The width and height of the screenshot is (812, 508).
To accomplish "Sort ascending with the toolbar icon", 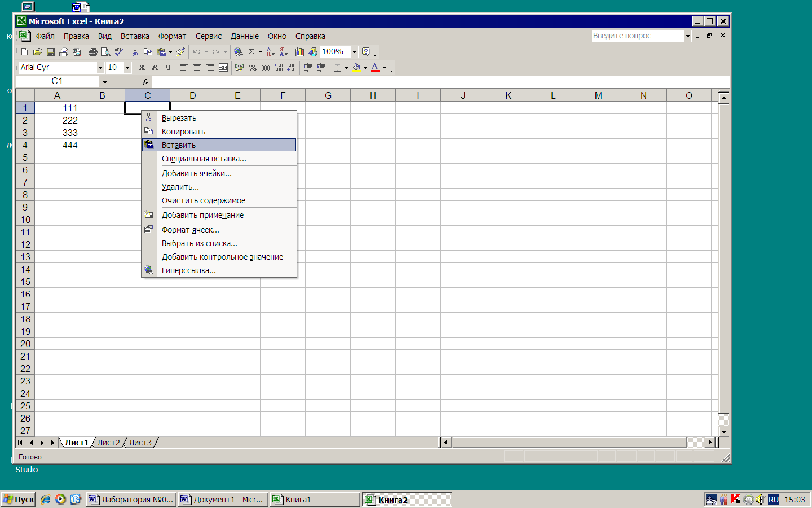I will click(x=271, y=52).
